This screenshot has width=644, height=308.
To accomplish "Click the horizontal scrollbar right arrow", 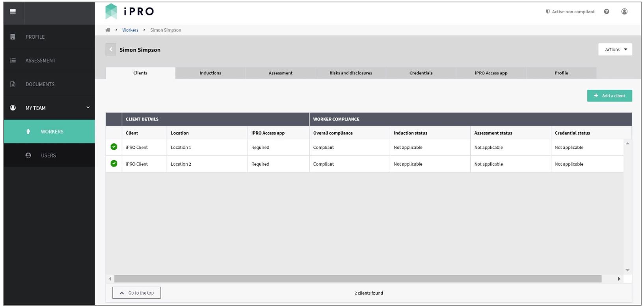I will coord(619,279).
